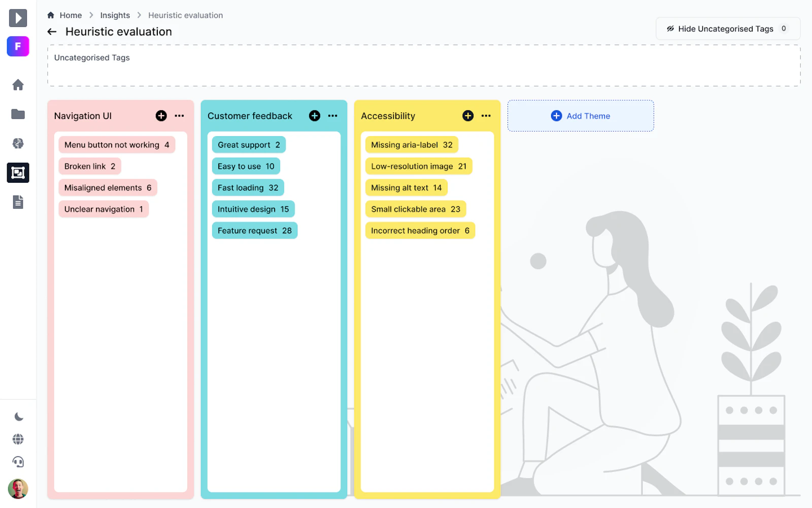Screen dimensions: 812x508
Task: Toggle Hide Uncategorised Tags
Action: (728, 29)
